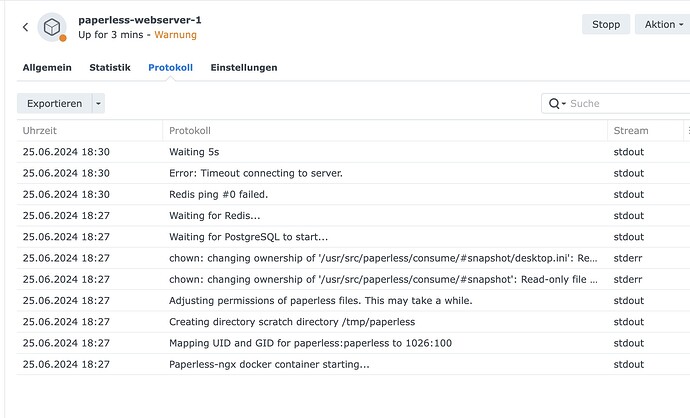Image resolution: width=690 pixels, height=418 pixels.
Task: Click the container name paperless-webserver-1
Action: [139, 20]
